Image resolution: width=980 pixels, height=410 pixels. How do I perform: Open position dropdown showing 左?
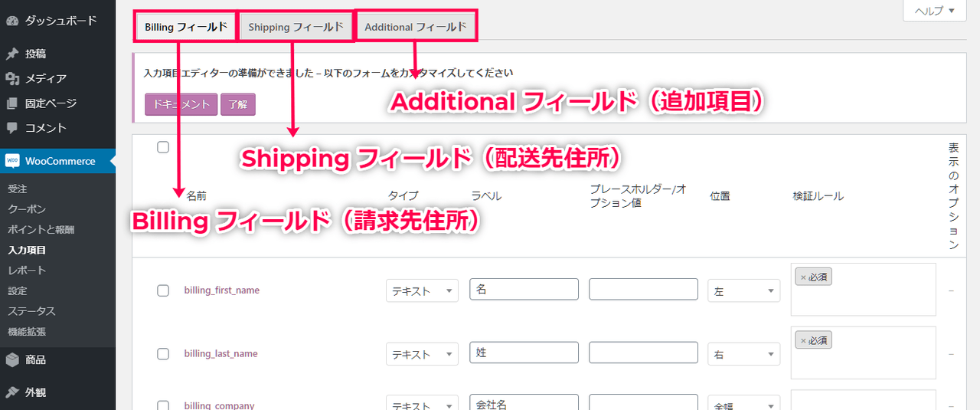tap(743, 290)
